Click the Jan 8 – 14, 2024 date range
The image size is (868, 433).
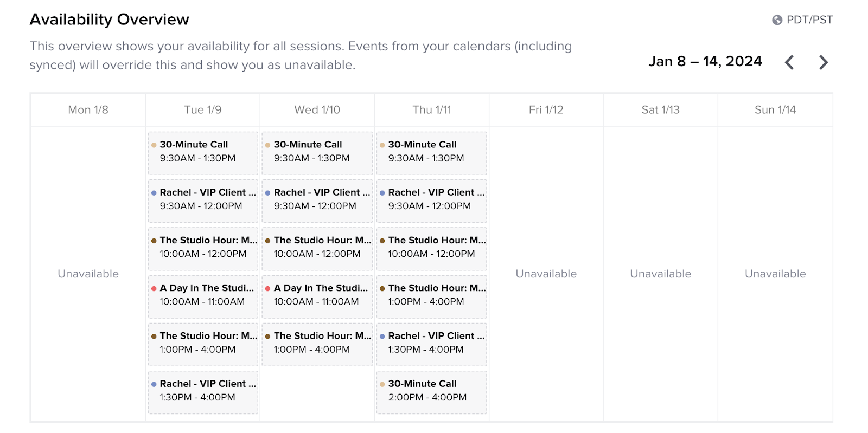tap(705, 61)
